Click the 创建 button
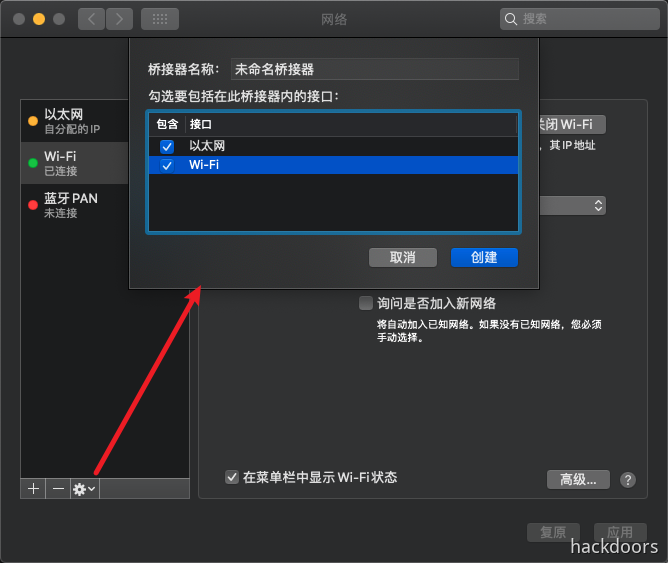 (484, 258)
